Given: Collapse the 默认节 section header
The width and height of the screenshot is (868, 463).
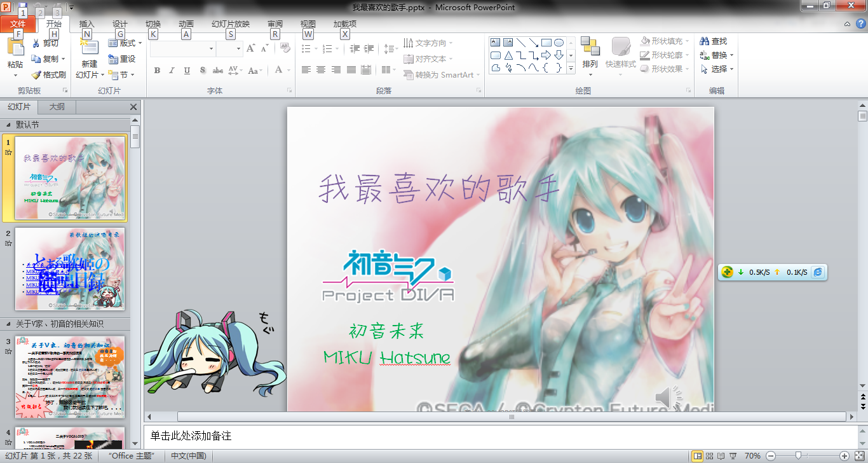Looking at the screenshot, I should coord(8,125).
